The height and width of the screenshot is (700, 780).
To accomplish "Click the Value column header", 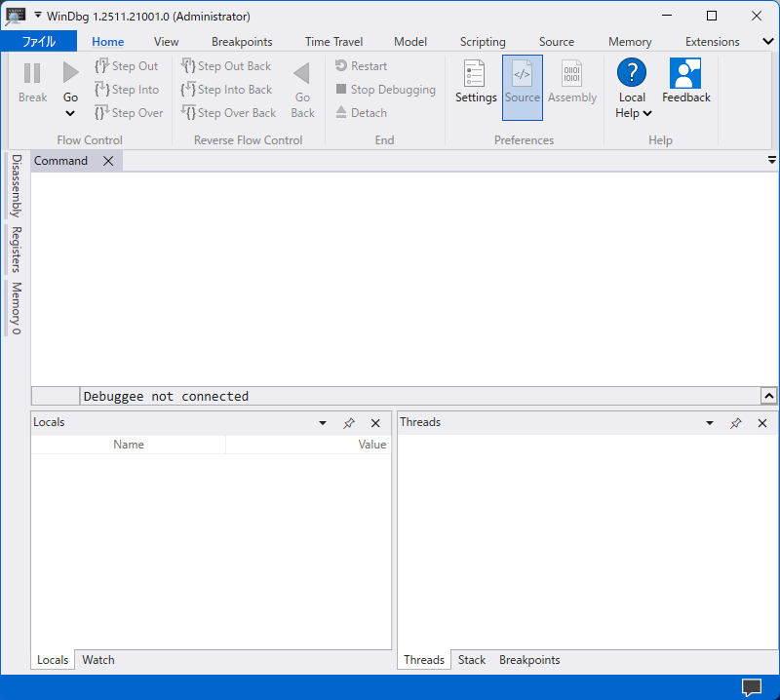I will tap(308, 445).
